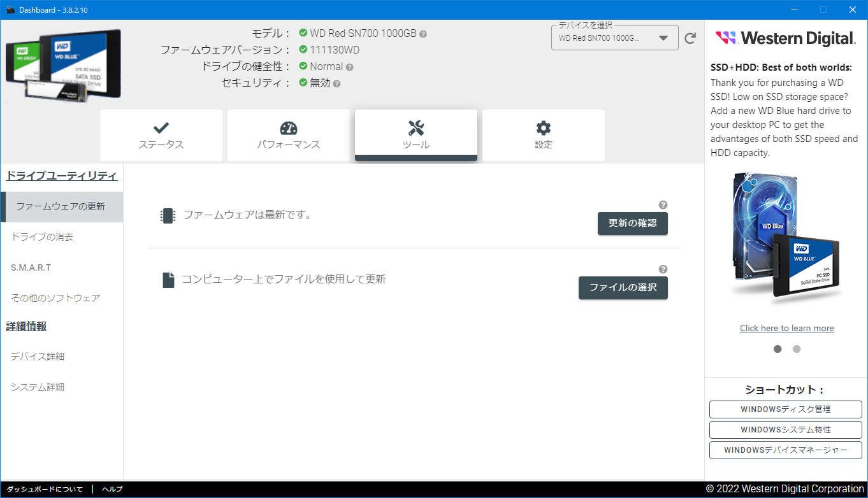Select ファームウェアの更新 in sidebar
868x498 pixels.
click(x=62, y=206)
